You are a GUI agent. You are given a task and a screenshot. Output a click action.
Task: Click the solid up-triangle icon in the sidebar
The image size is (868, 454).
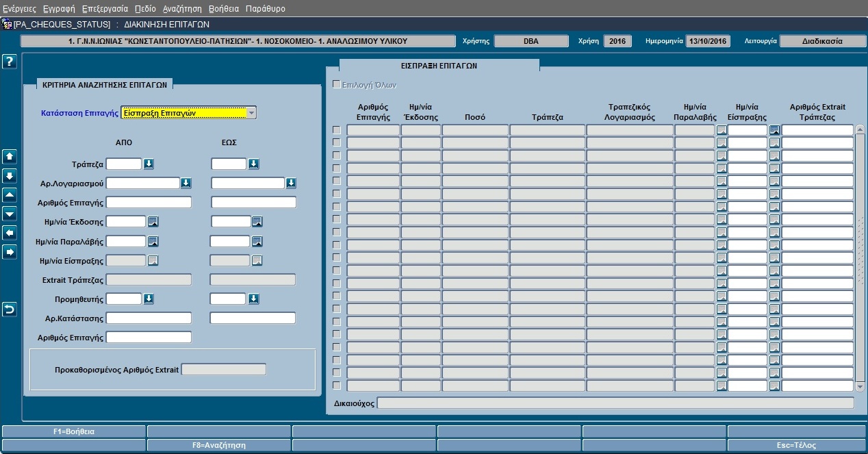[10, 194]
